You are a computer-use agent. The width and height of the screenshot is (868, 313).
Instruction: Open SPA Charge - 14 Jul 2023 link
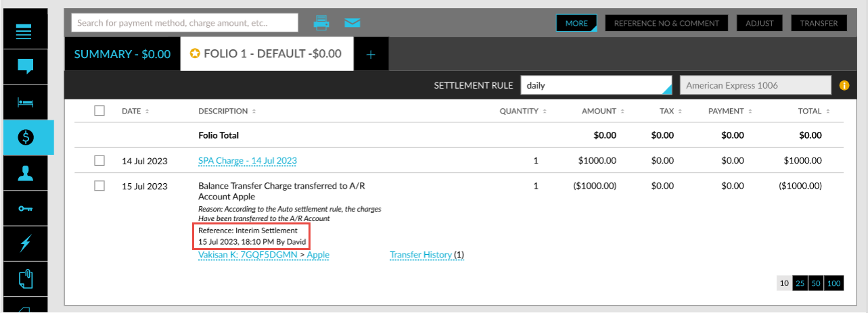pyautogui.click(x=248, y=161)
